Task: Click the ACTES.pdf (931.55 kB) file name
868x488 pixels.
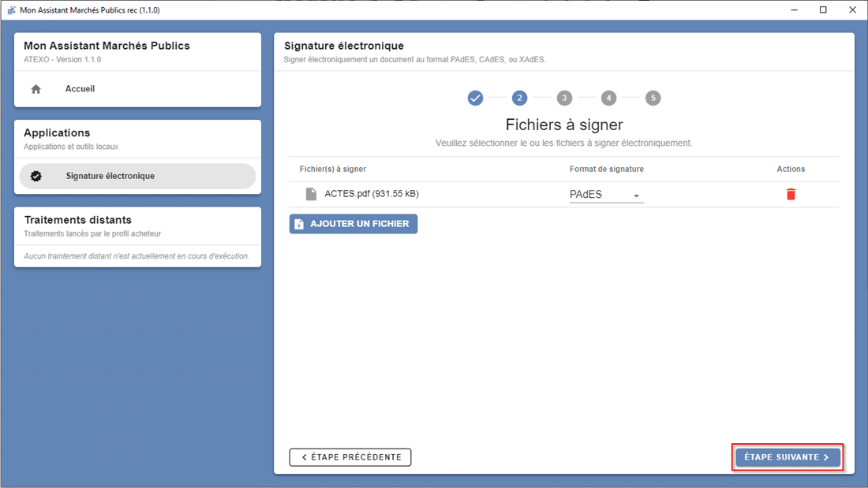Action: click(372, 194)
